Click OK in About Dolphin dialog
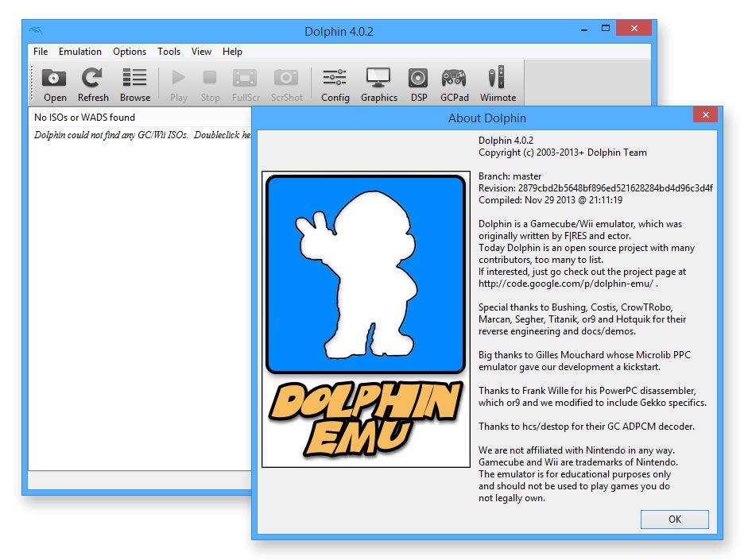The width and height of the screenshot is (748, 560). pos(675,519)
